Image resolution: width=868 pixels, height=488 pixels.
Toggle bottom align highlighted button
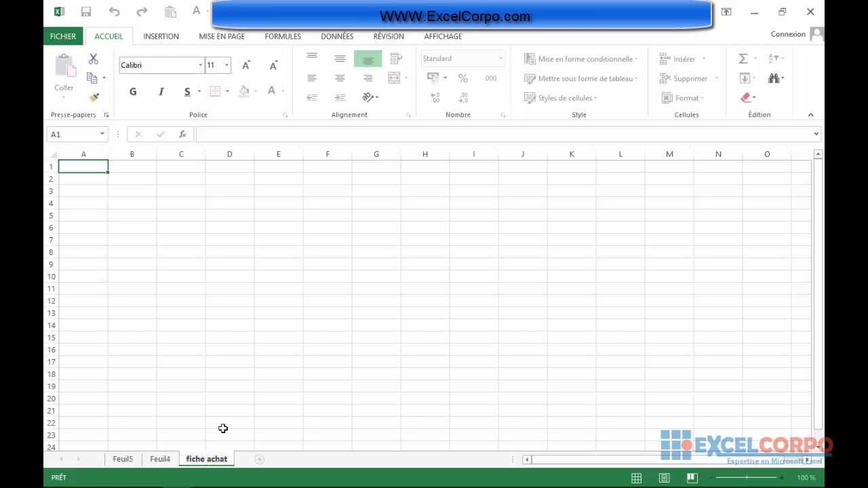coord(368,59)
